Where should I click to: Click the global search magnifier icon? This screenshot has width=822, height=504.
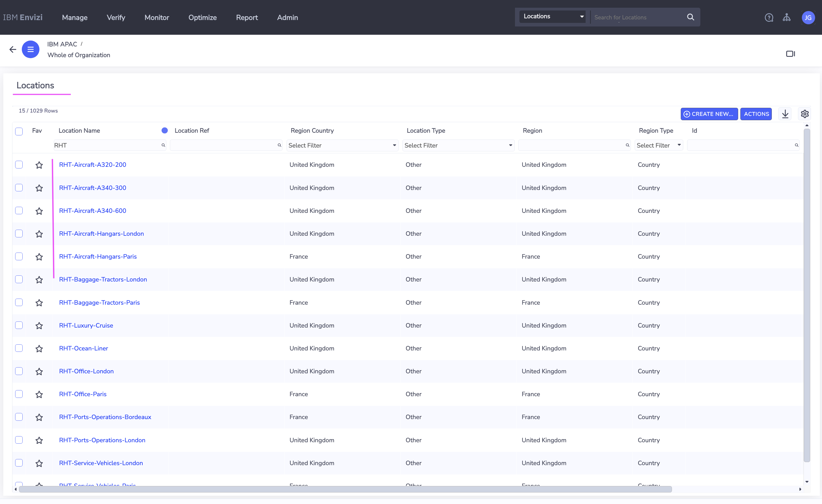point(690,17)
